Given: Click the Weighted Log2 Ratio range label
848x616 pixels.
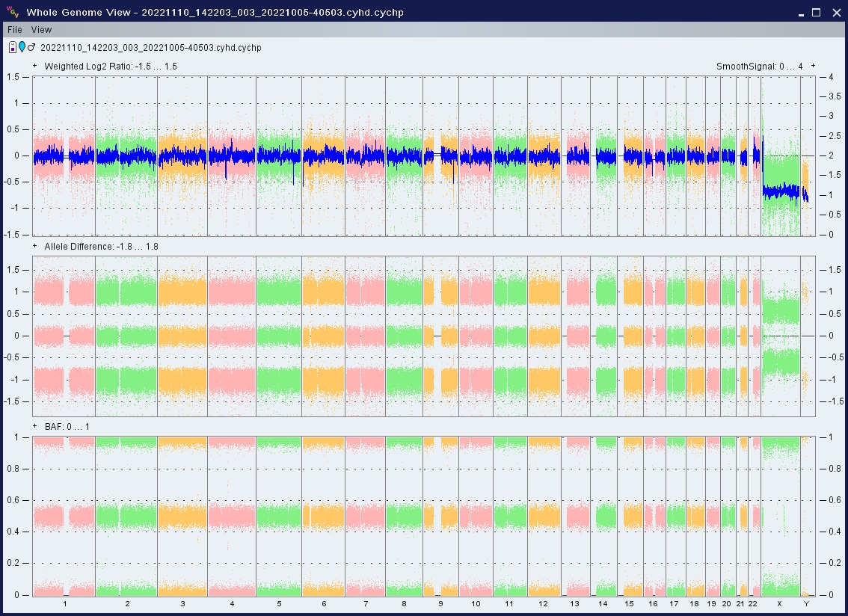Looking at the screenshot, I should (110, 67).
